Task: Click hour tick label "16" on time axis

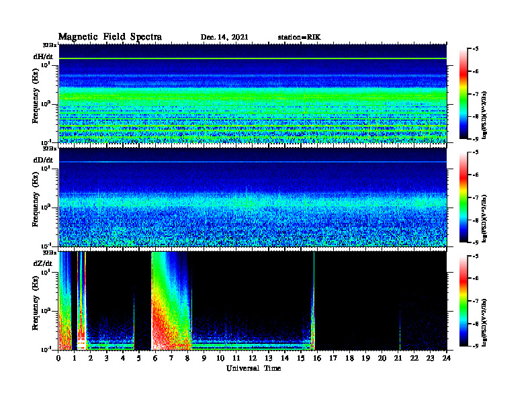Action: pos(317,359)
